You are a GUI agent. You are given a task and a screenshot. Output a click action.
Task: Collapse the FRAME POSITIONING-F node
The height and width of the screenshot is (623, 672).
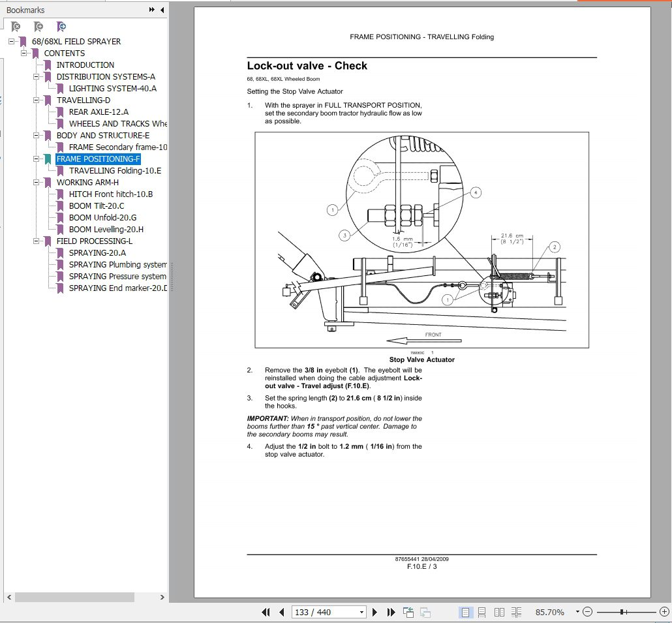[x=37, y=159]
